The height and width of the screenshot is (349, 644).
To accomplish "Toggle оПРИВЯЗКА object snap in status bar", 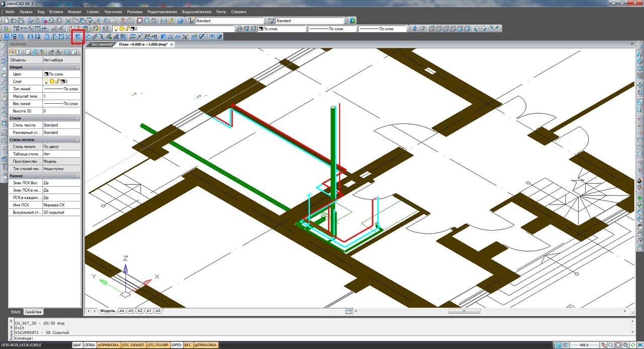I will click(x=109, y=345).
